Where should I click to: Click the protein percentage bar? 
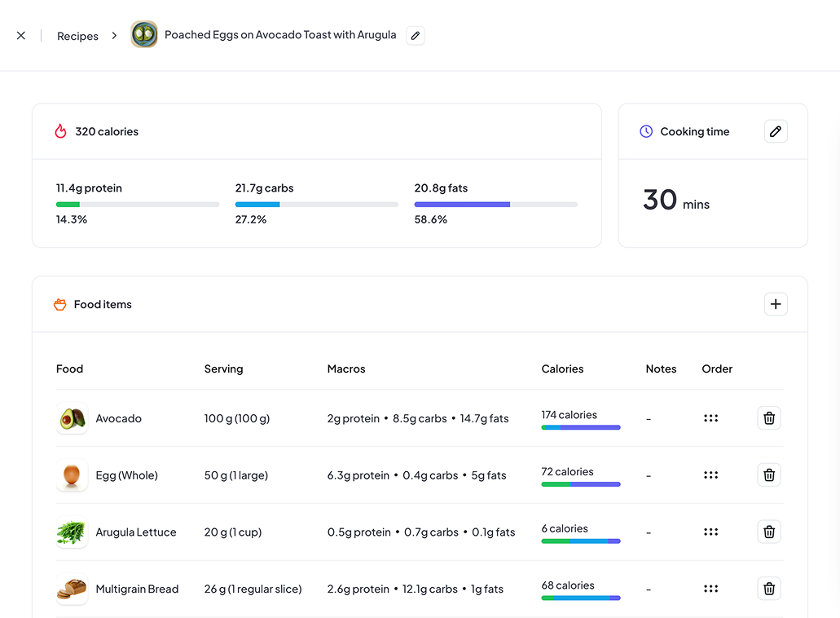tap(137, 204)
